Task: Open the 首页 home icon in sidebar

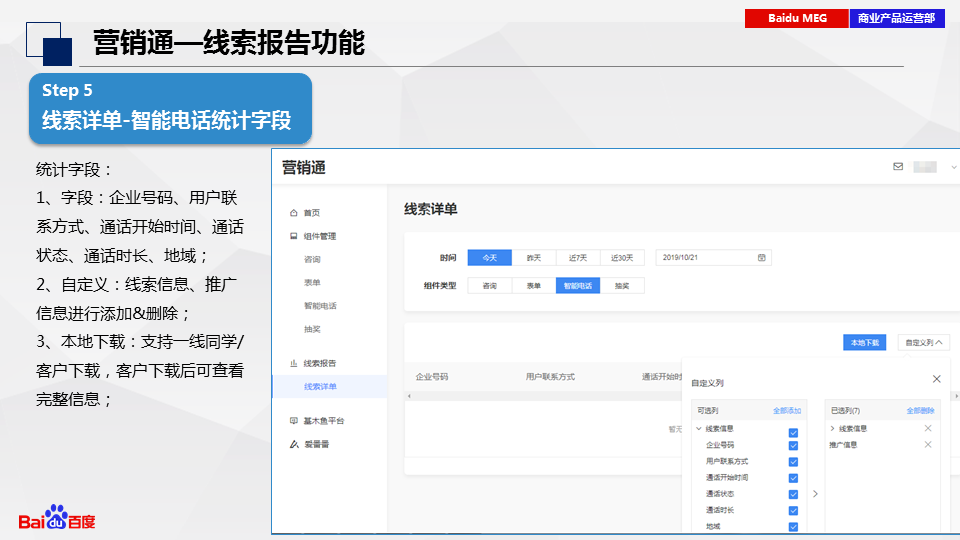Action: (294, 213)
